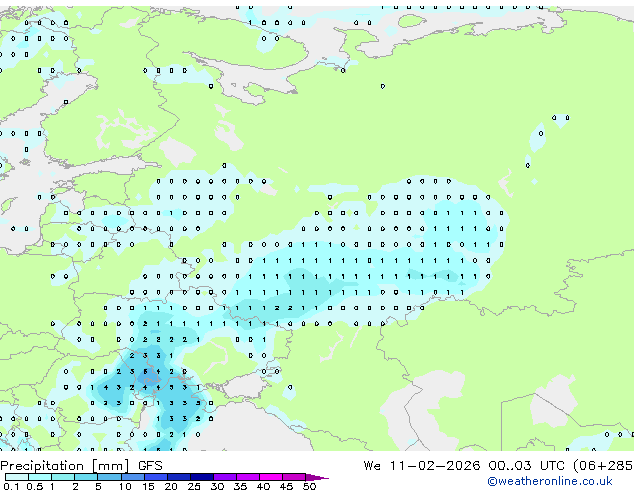Screen dimensions: 634x490
Task: Click the 15–20 mm blue legend swatch
Action: click(x=155, y=477)
